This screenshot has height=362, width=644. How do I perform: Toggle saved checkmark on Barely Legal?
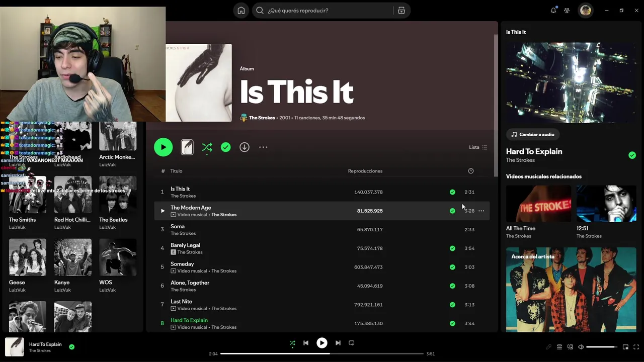[x=452, y=248]
